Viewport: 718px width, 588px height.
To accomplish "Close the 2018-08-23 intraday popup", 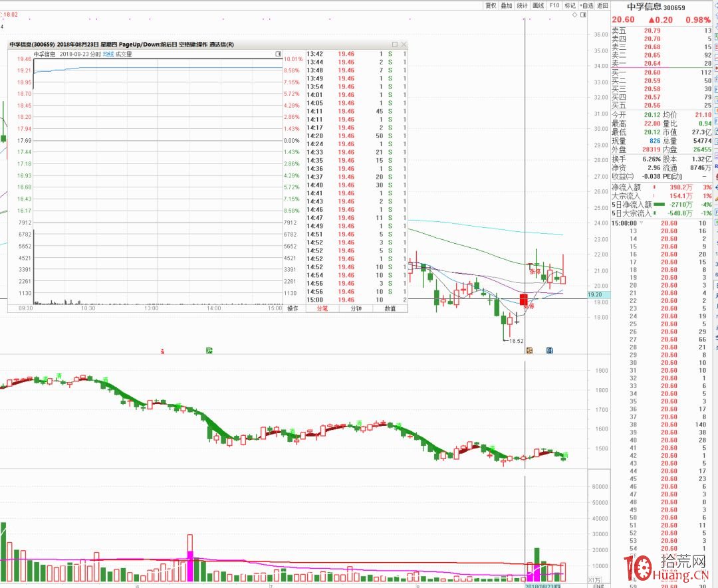I will pyautogui.click(x=404, y=45).
